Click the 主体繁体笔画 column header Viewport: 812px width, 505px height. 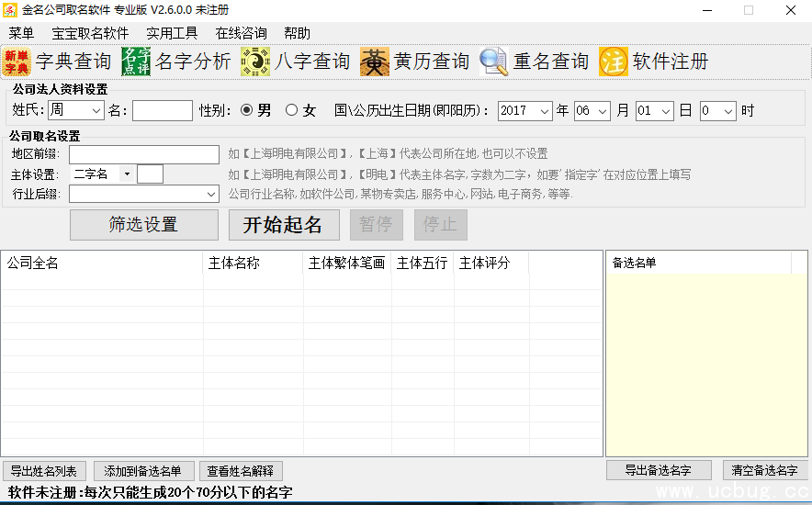pos(347,263)
